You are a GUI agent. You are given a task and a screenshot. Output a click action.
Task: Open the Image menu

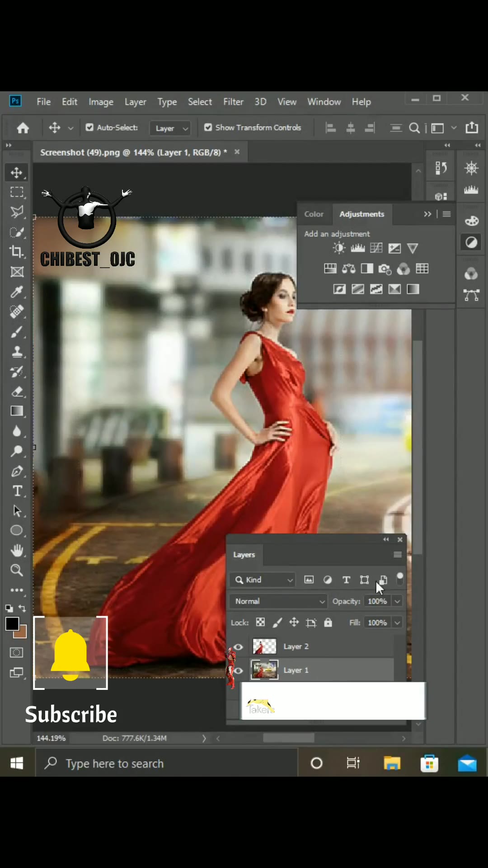tap(101, 102)
